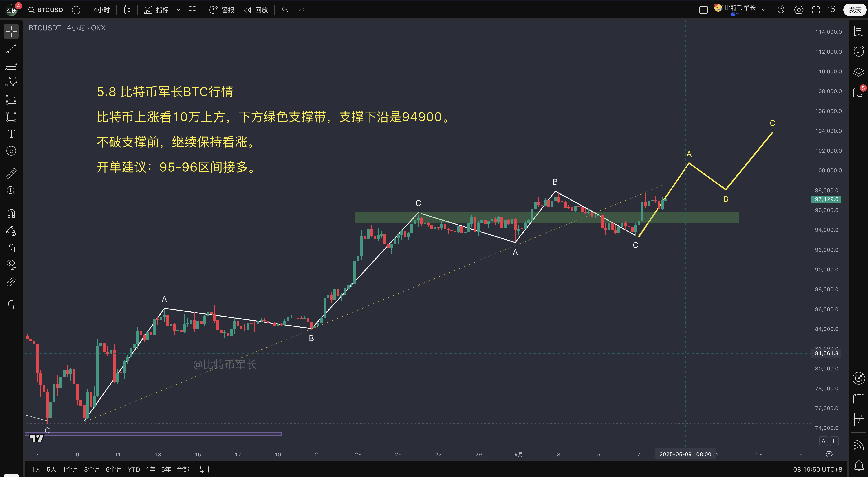Toggle log scale with L button
The width and height of the screenshot is (868, 477).
pyautogui.click(x=834, y=441)
